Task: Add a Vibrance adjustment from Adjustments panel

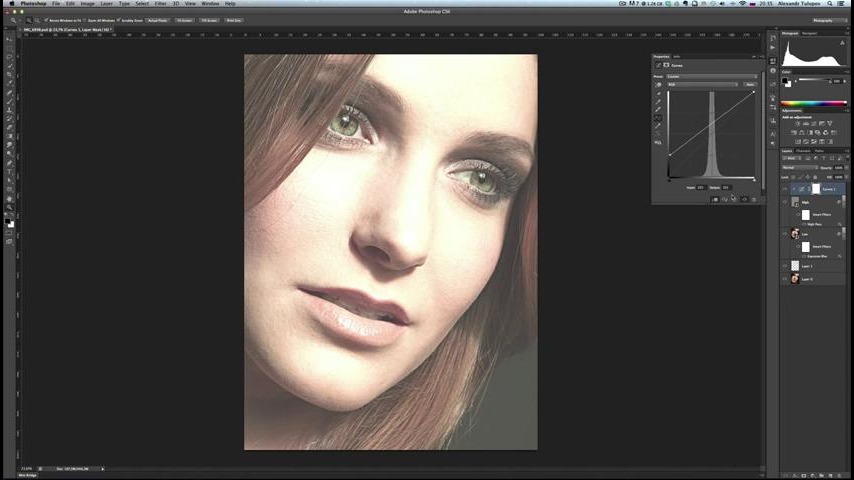Action: pos(829,124)
